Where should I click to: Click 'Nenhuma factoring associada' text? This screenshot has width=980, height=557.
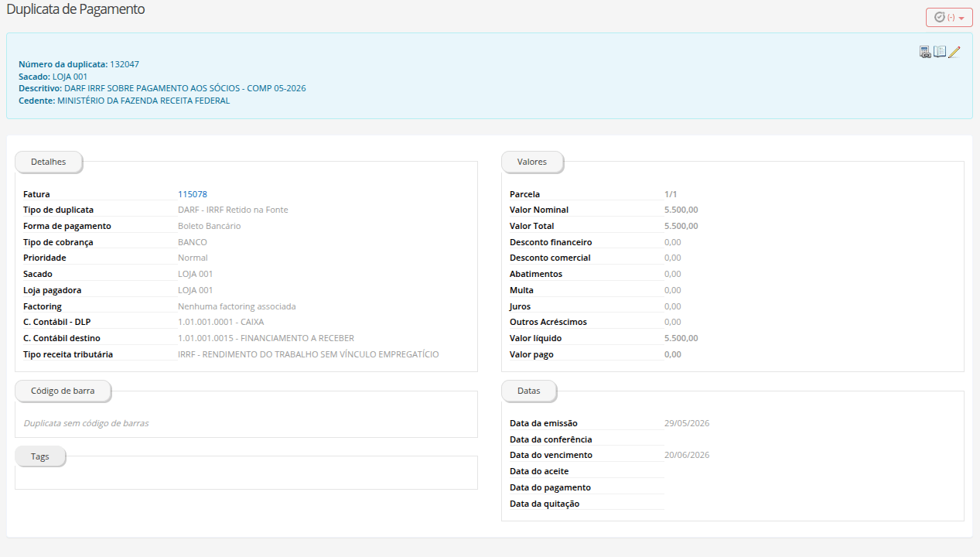click(x=237, y=306)
